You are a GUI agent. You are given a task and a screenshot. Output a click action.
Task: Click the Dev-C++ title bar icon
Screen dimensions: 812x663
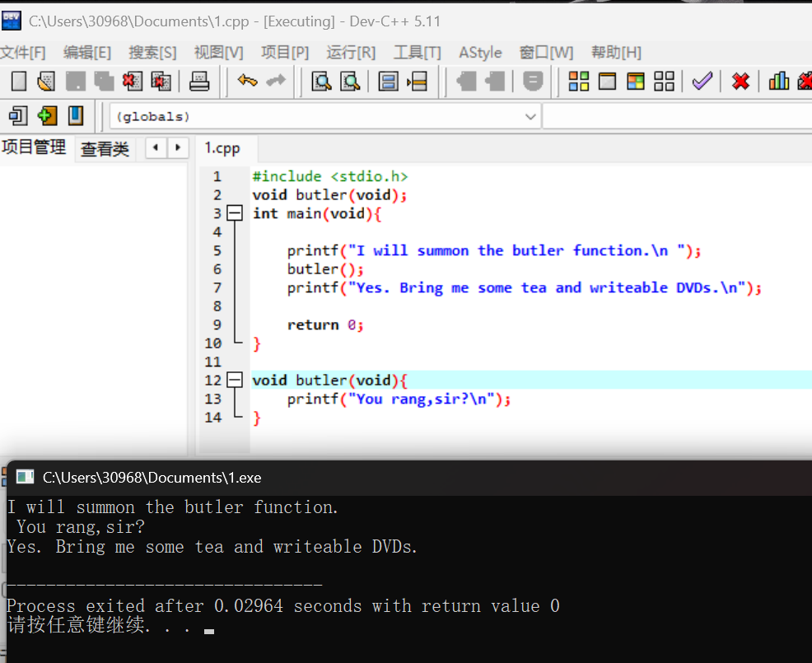[x=11, y=21]
